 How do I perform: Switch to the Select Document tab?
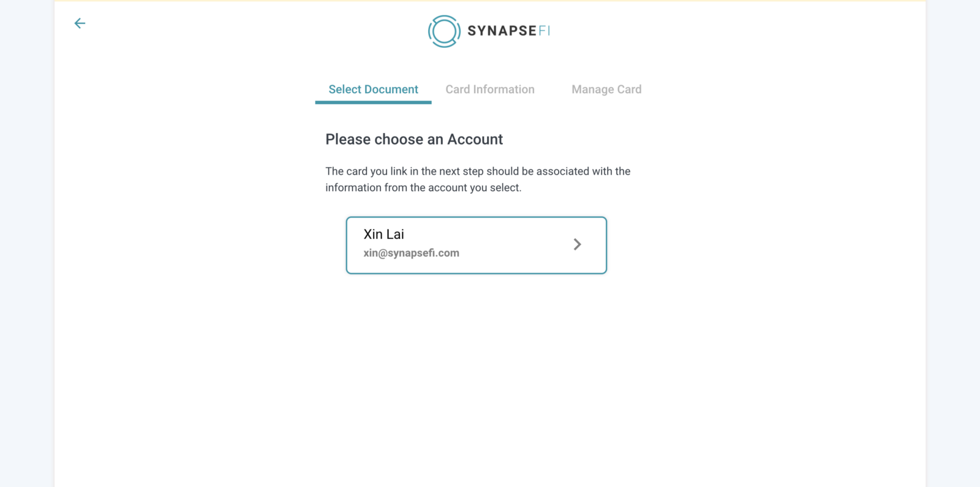coord(373,89)
